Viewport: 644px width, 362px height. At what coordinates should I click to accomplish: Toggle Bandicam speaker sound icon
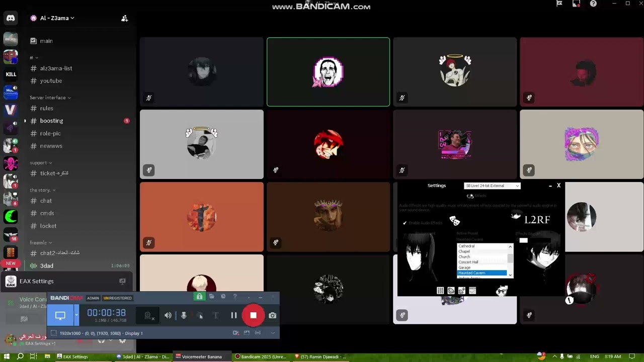[x=168, y=315]
